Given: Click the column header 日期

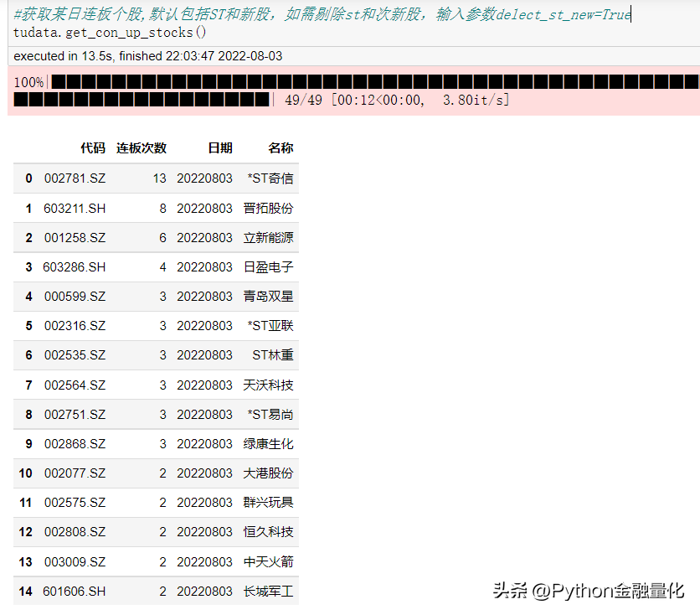Looking at the screenshot, I should point(220,147).
